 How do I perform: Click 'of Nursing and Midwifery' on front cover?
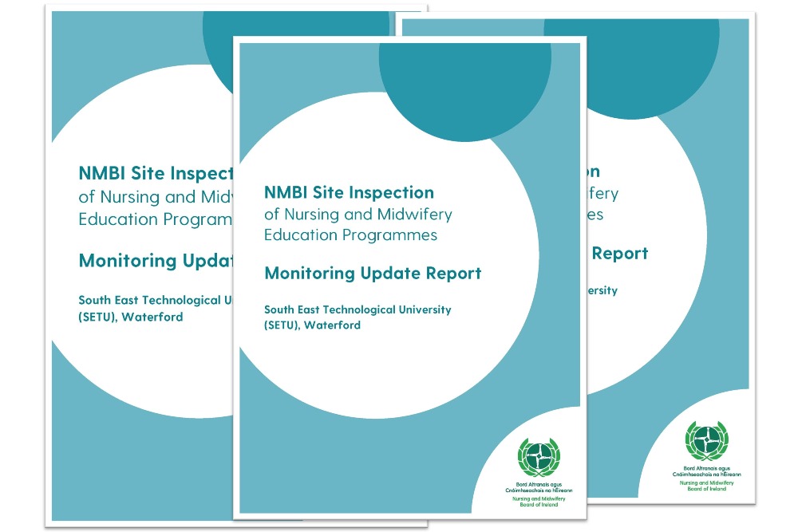(x=358, y=214)
